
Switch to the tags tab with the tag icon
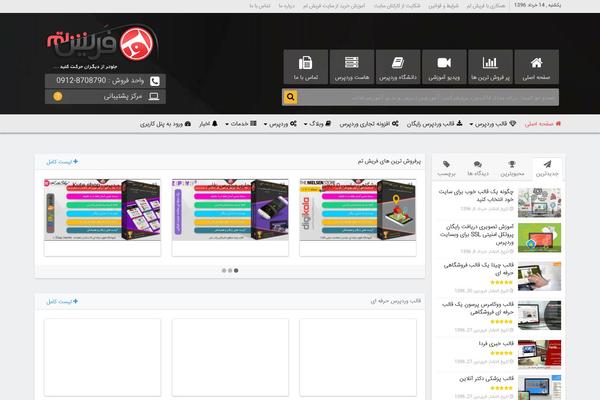[446, 168]
